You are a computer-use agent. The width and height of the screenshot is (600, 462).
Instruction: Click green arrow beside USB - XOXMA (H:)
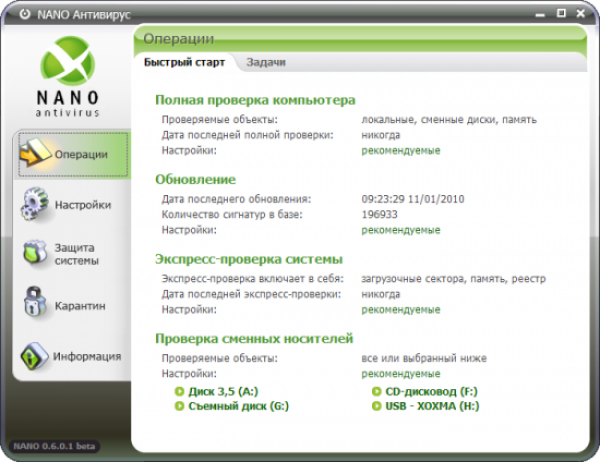377,406
